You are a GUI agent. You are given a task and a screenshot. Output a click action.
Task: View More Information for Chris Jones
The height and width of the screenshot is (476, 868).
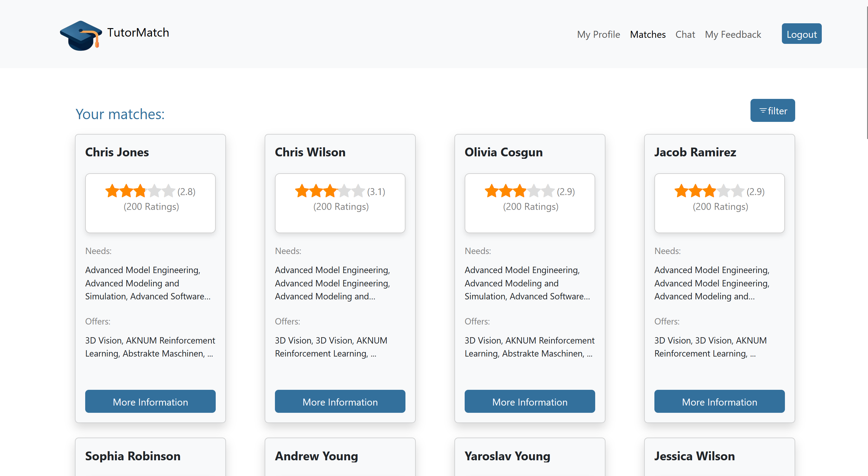[x=150, y=401]
